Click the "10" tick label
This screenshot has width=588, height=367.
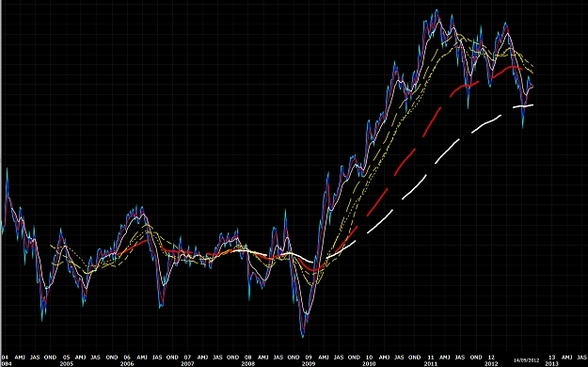point(369,358)
